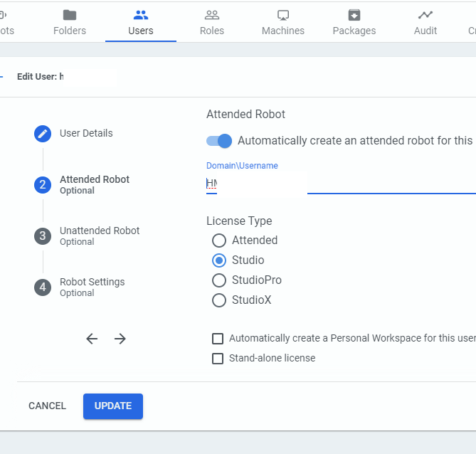
Task: Check the Stand-alone license box
Action: coord(218,359)
